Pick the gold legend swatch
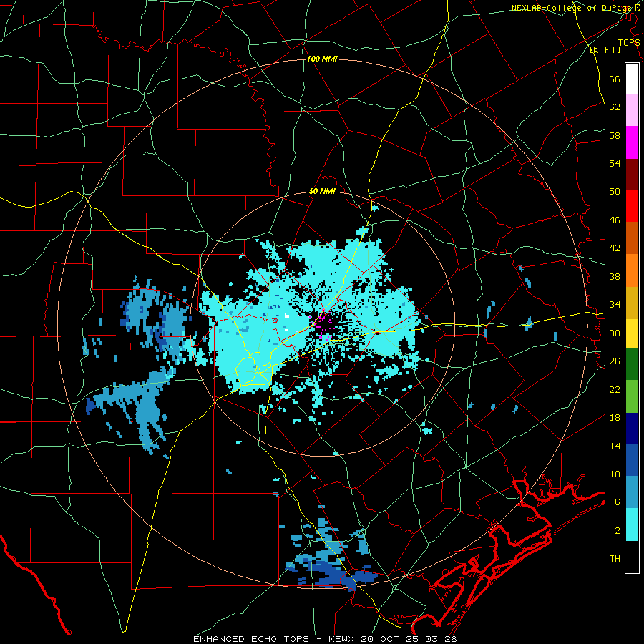 pos(632,302)
